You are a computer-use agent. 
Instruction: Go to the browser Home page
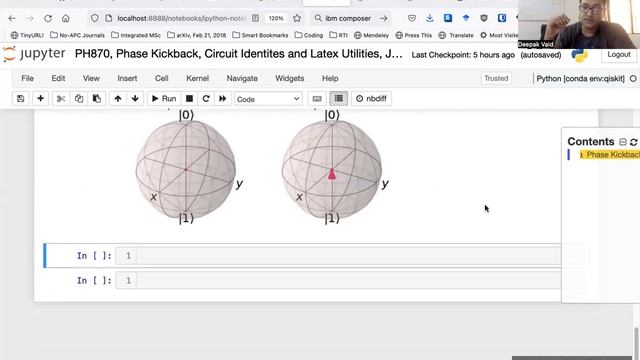point(66,18)
